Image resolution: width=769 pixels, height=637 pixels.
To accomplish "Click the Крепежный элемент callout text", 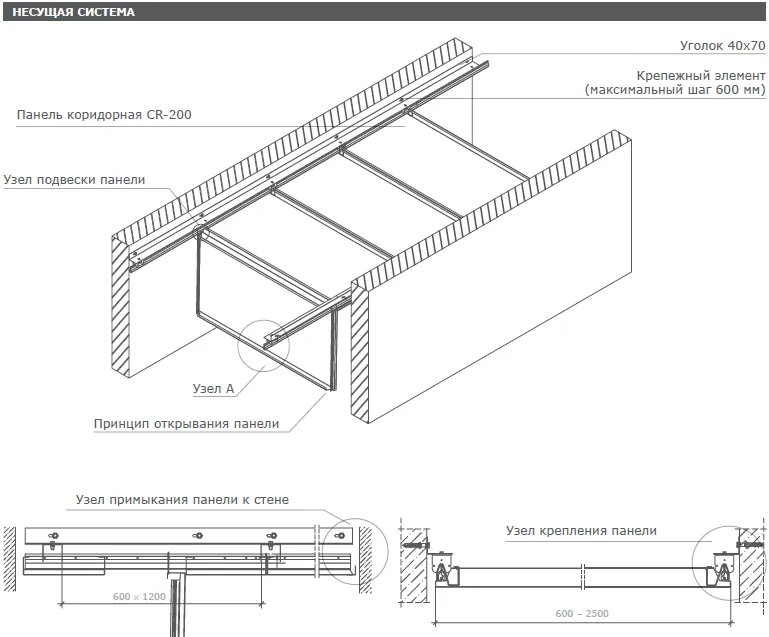I will coord(700,76).
